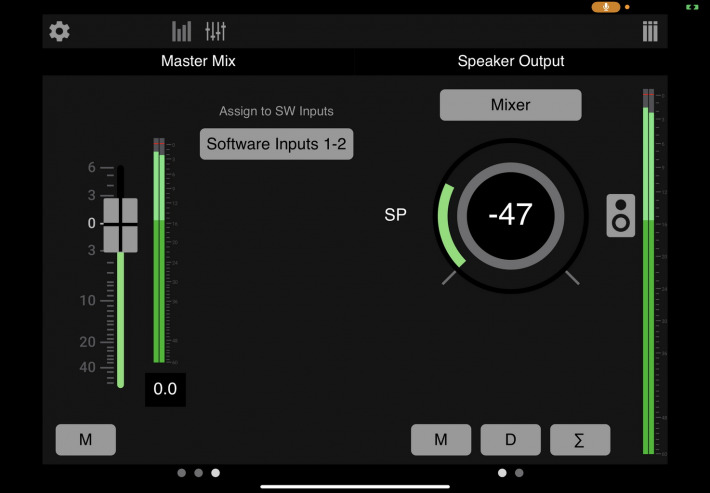Switch to the level meters view icon
710x493 pixels.
(x=181, y=31)
